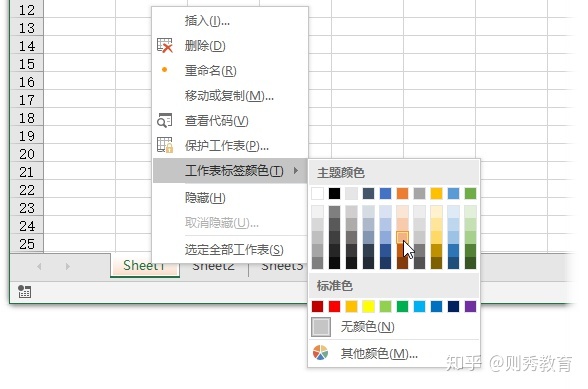Choose 重命名(R) menu entry
Image resolution: width=588 pixels, height=389 pixels.
click(231, 71)
